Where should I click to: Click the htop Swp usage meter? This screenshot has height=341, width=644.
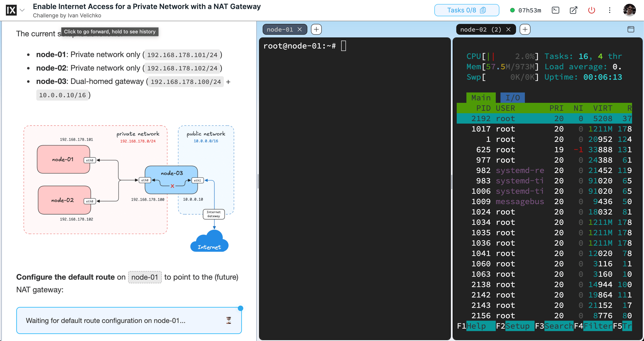502,77
